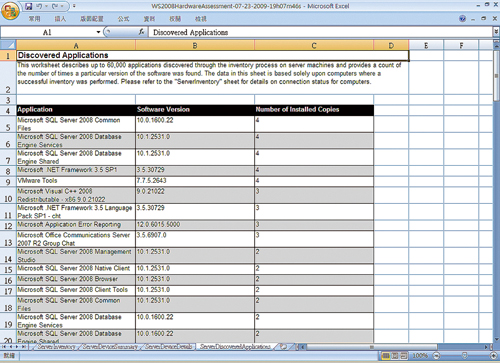This screenshot has height=363, width=500.
Task: Click the Application header cell
Action: pos(76,110)
